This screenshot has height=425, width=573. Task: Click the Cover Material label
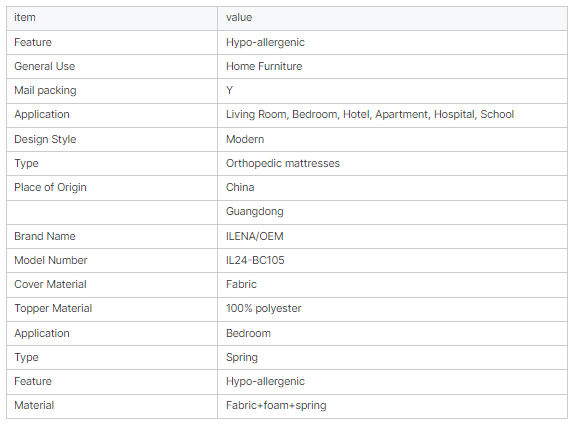point(50,284)
